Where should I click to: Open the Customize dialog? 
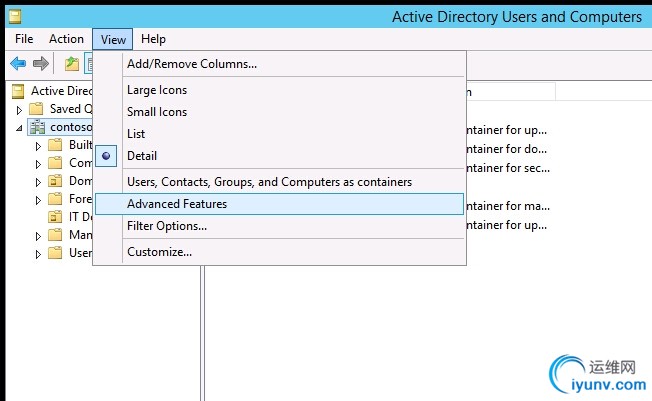[279, 252]
